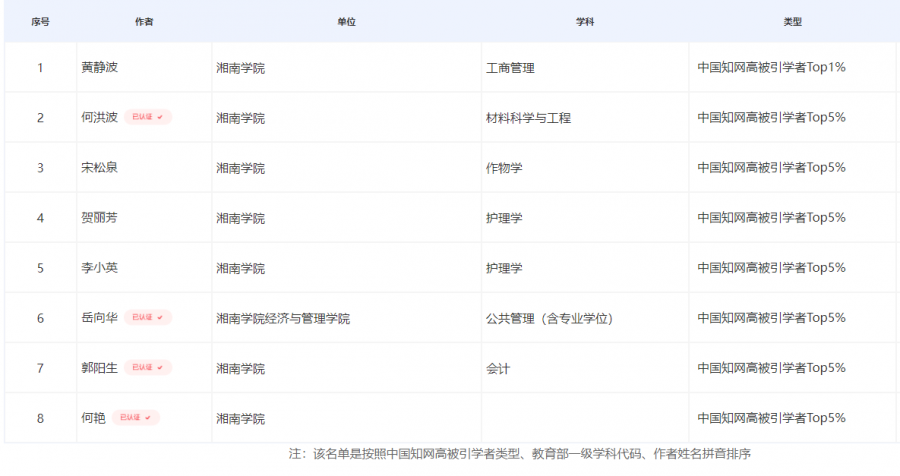Select author name 宋松泉
Viewport: 900px width, 476px height.
click(x=99, y=168)
